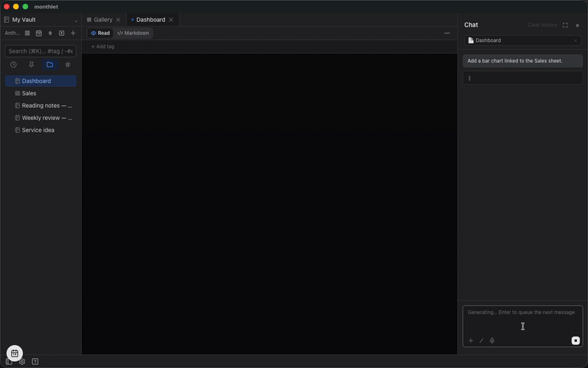Stop the generating response
Viewport: 588px width, 368px height.
click(575, 341)
